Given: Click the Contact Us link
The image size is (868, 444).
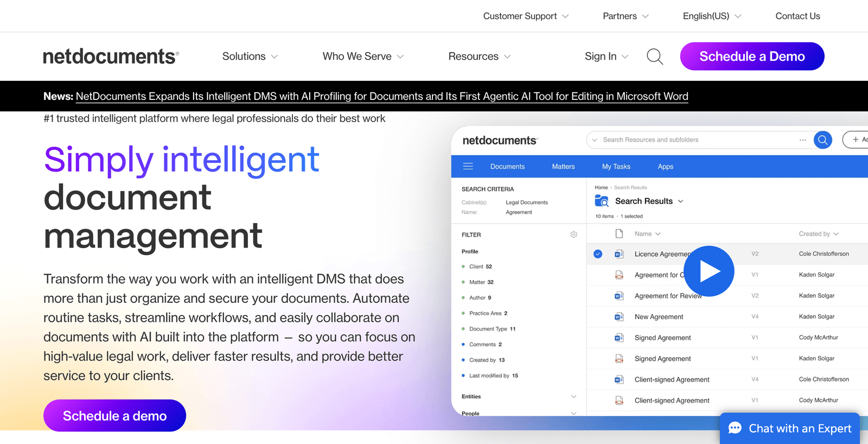Looking at the screenshot, I should pos(797,16).
